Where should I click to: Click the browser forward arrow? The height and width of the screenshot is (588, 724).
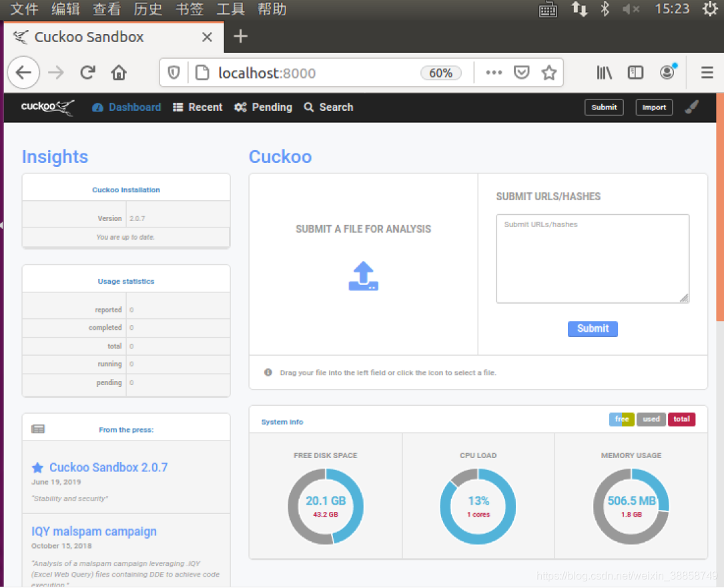point(56,73)
